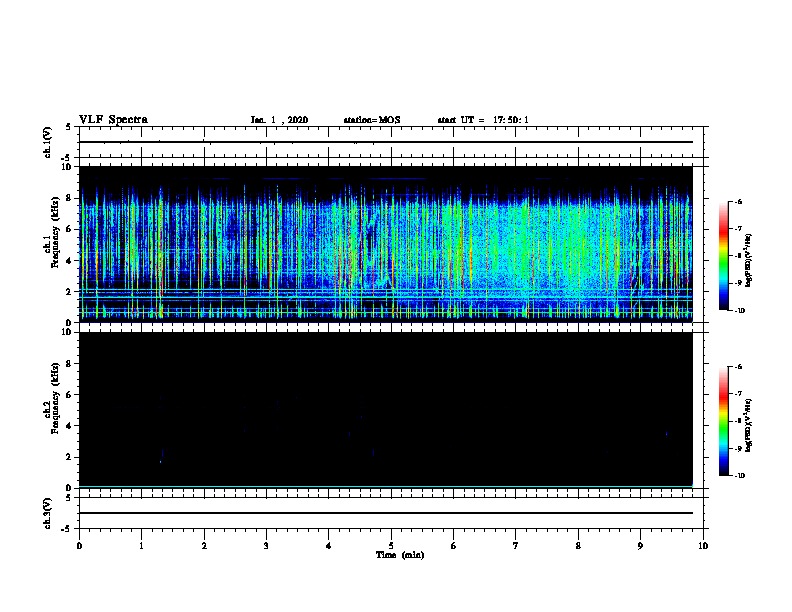The height and width of the screenshot is (612, 792).
Task: Click the ch.2 frequency axis "8" tick label
Action: (69, 364)
